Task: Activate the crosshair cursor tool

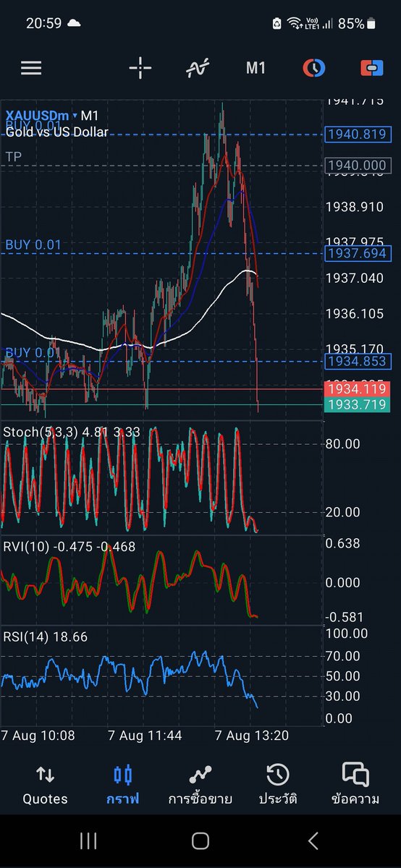Action: coord(140,68)
